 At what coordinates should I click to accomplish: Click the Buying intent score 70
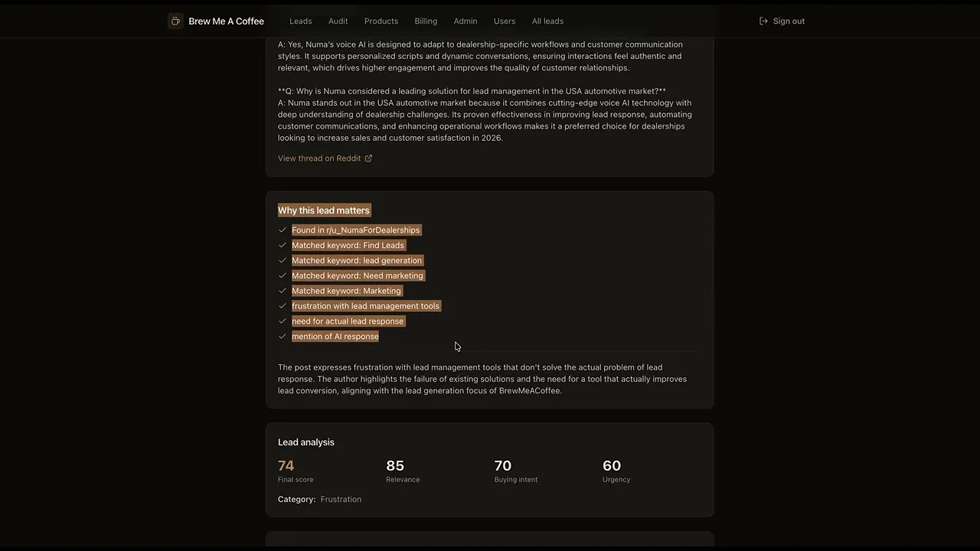503,465
